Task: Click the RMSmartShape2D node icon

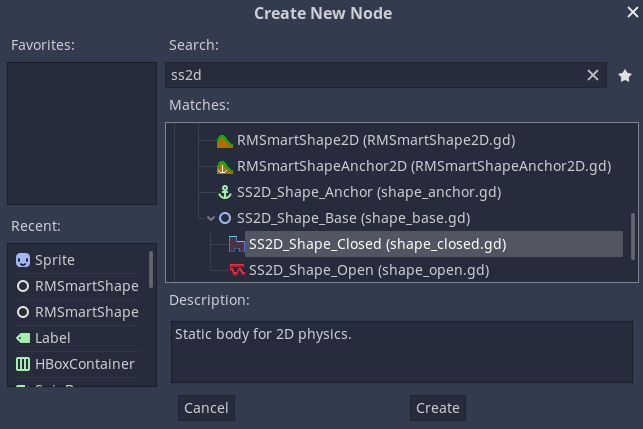Action: 225,140
